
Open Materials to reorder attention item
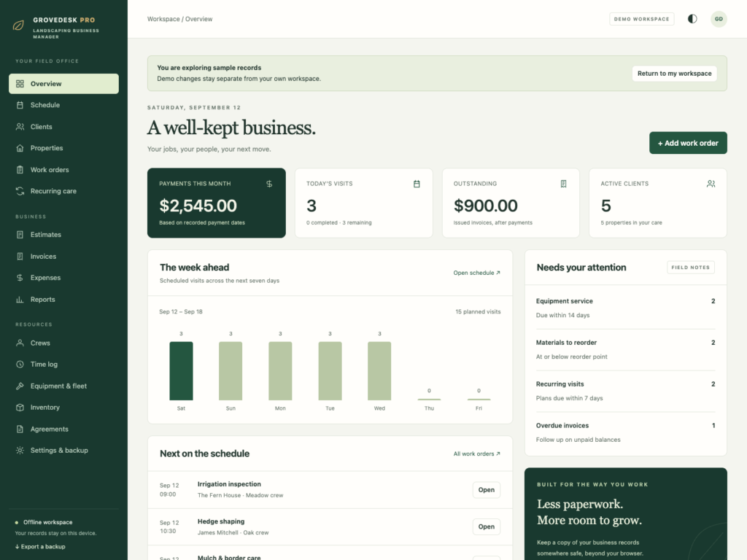click(625, 349)
